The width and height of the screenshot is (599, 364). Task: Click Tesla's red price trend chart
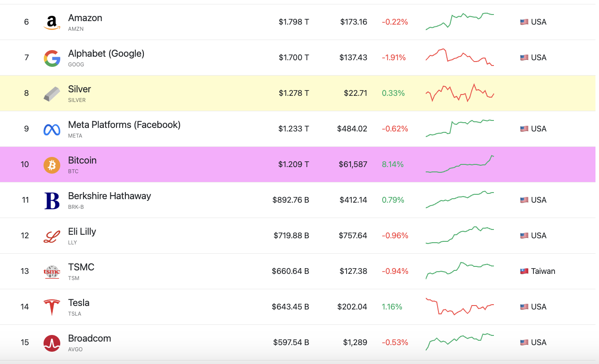pyautogui.click(x=460, y=306)
